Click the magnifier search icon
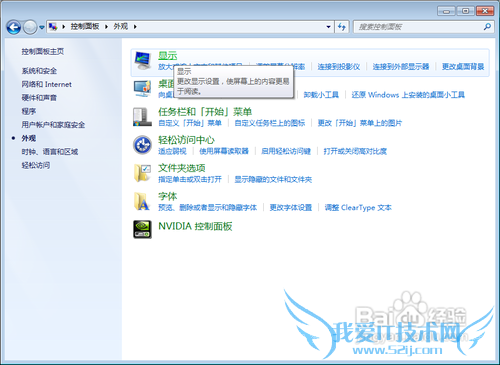This screenshot has height=365, width=500. pyautogui.click(x=487, y=27)
